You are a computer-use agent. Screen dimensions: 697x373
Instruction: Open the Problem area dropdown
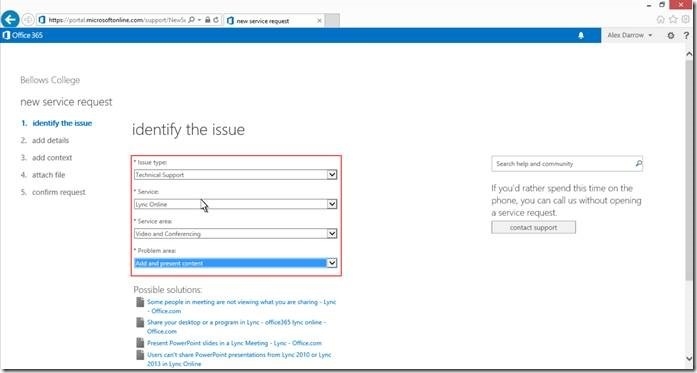click(236, 263)
